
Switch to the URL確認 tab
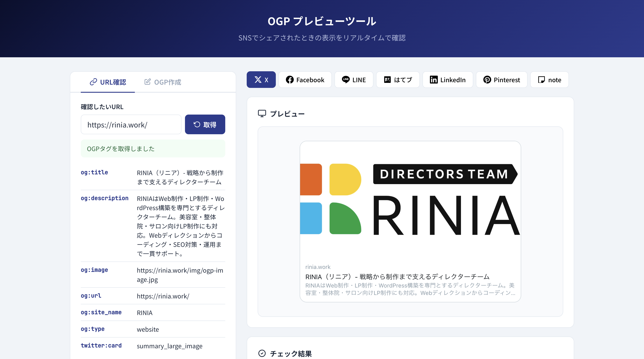(108, 82)
